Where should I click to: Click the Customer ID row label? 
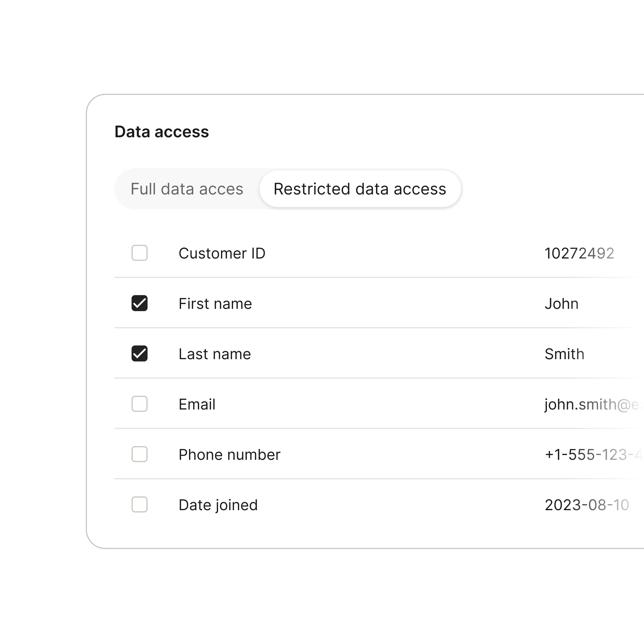(222, 253)
